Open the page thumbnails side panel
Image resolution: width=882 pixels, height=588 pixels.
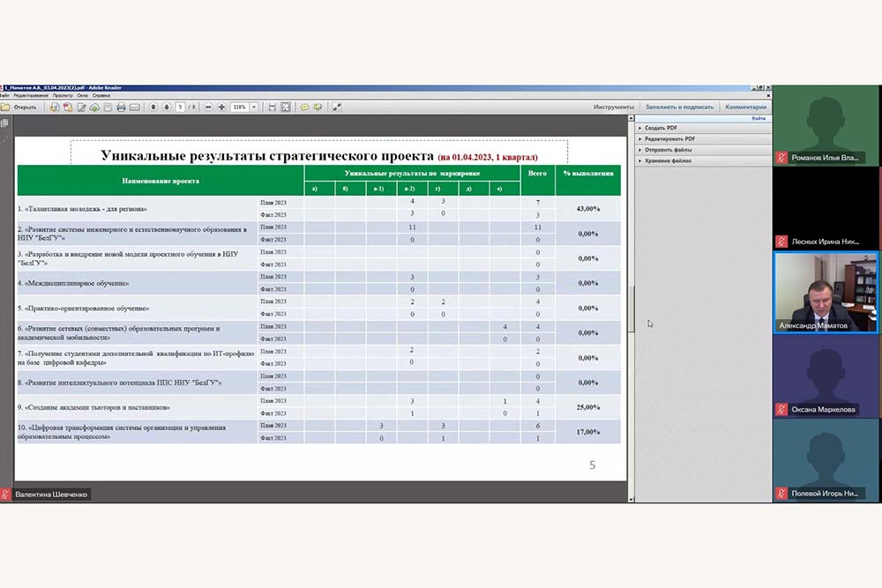point(5,124)
